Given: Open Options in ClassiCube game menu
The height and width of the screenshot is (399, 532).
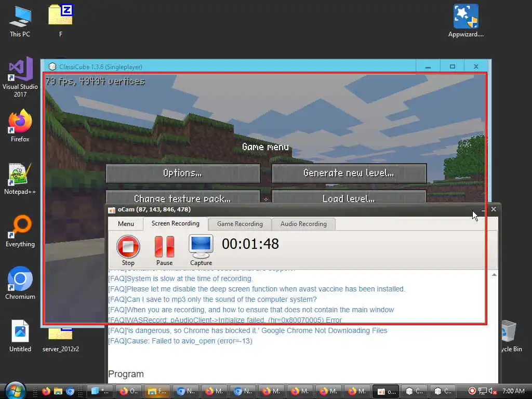Looking at the screenshot, I should 183,174.
